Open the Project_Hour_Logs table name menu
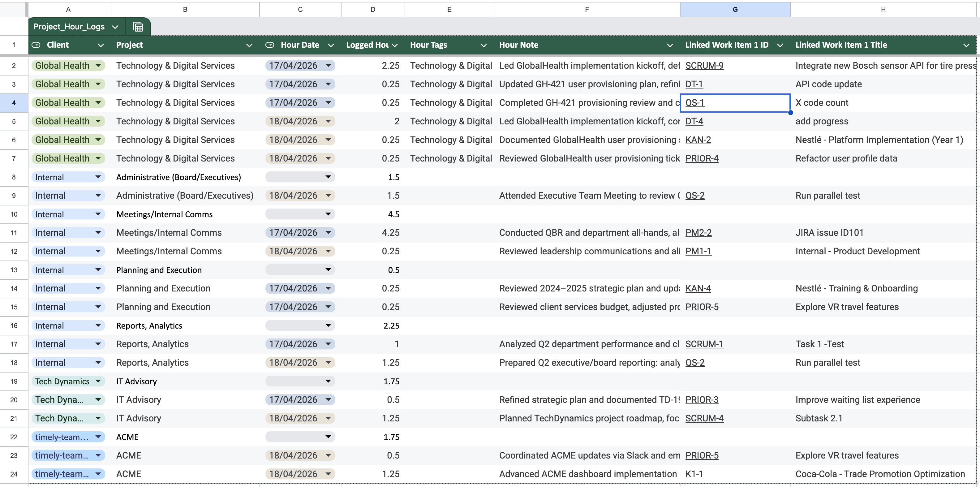 click(115, 27)
